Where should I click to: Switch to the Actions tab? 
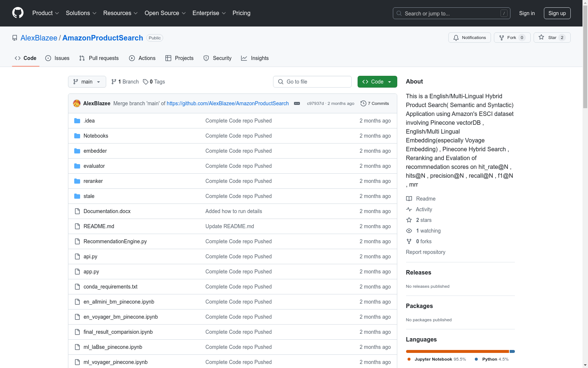(x=142, y=58)
